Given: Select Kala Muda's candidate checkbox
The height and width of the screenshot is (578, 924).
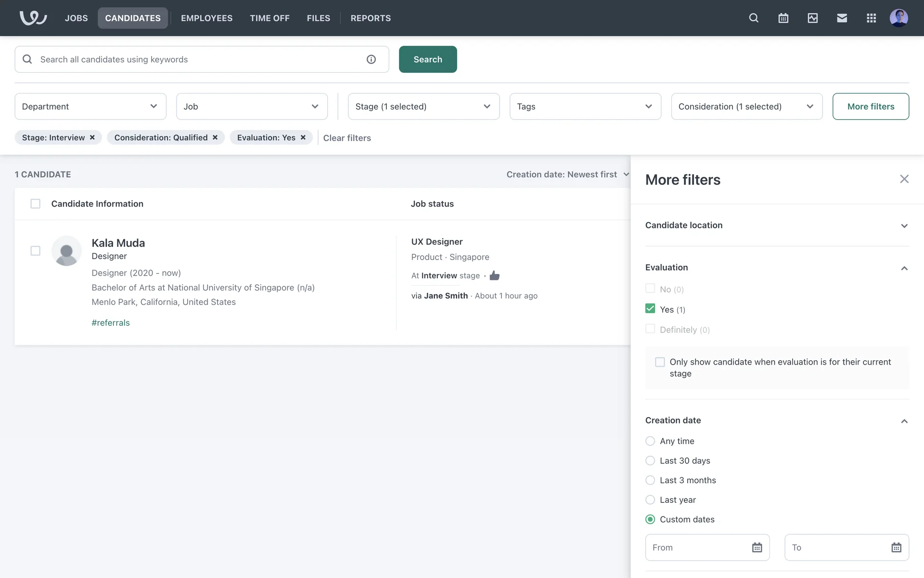Looking at the screenshot, I should tap(35, 251).
